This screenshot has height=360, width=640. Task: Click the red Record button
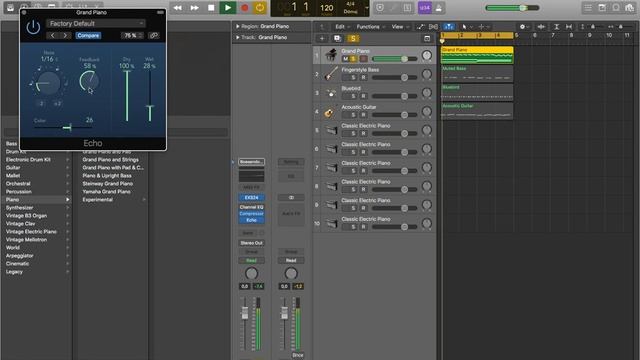click(x=244, y=8)
